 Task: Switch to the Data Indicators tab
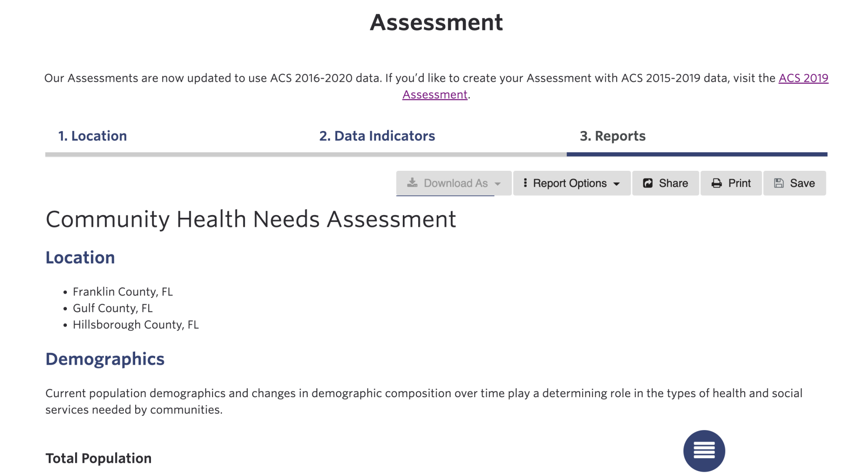tap(377, 136)
